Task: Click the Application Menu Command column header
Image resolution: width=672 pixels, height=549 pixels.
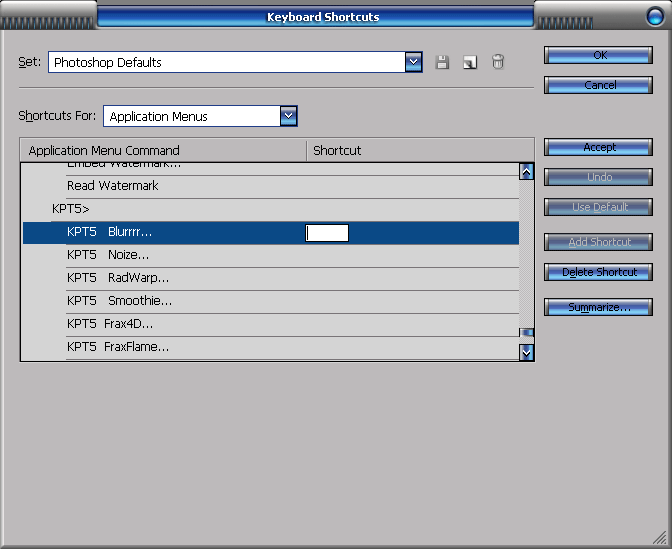Action: 163,150
